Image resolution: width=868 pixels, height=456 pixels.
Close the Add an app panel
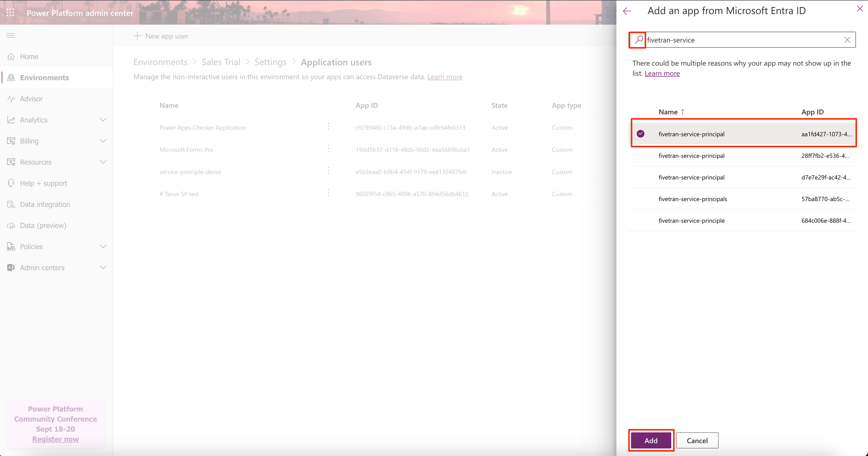(x=860, y=9)
